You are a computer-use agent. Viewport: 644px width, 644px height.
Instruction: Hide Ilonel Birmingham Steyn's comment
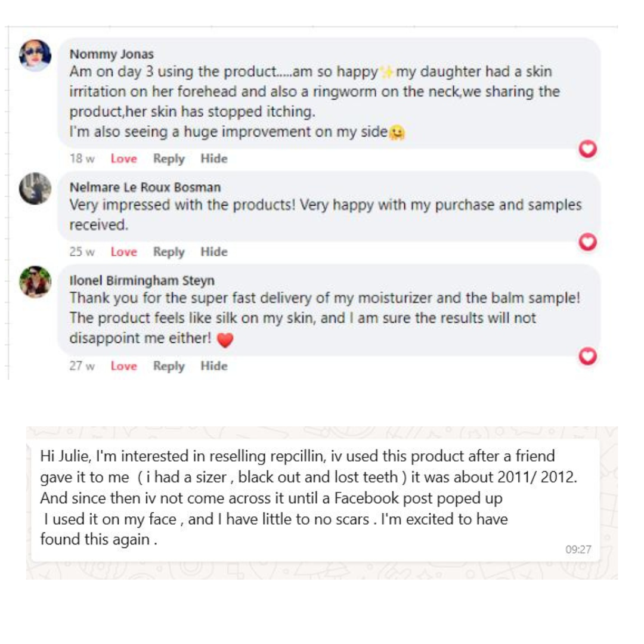(x=214, y=366)
